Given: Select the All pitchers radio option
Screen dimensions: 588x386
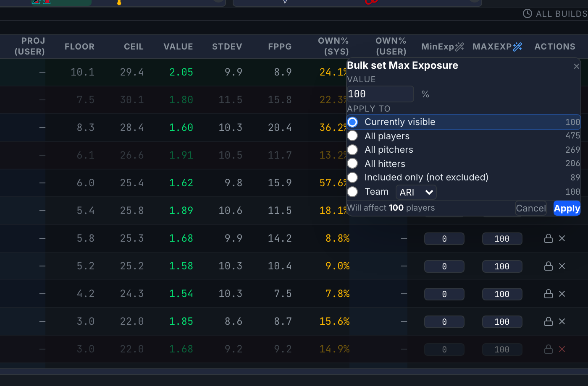Looking at the screenshot, I should point(352,150).
